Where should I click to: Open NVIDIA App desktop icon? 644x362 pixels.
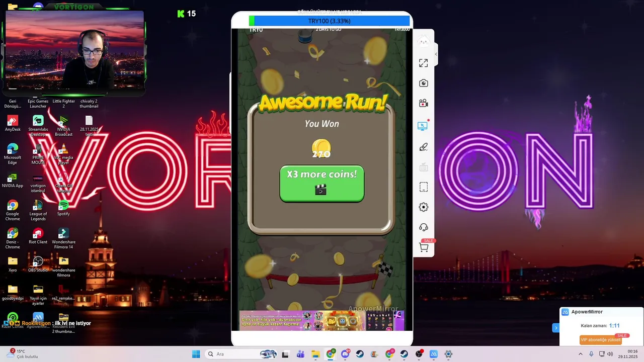[13, 180]
